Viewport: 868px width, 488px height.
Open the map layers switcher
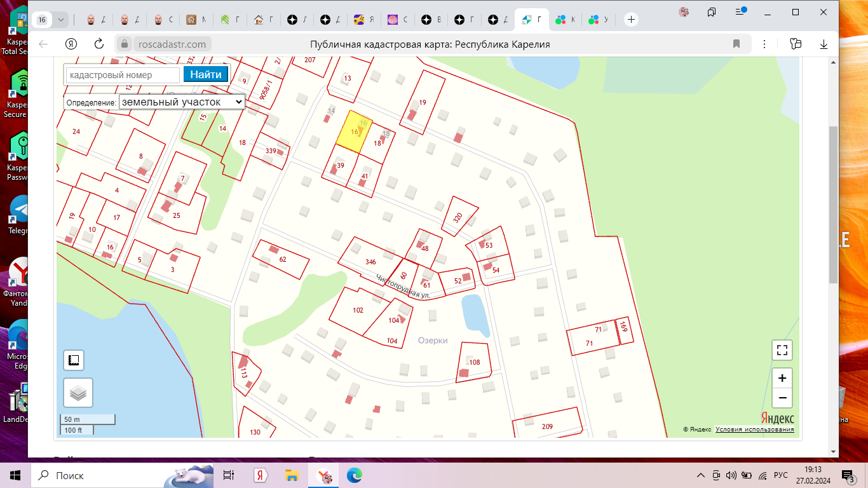78,393
